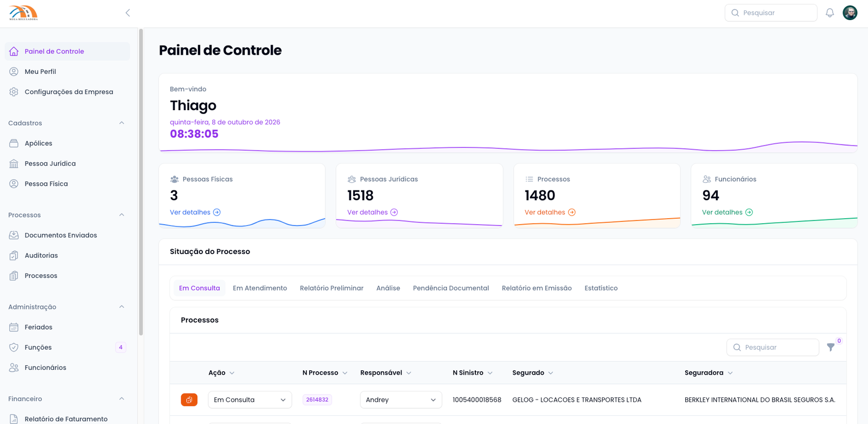The width and height of the screenshot is (868, 424).
Task: Click the Painel de Controle home icon
Action: point(14,52)
